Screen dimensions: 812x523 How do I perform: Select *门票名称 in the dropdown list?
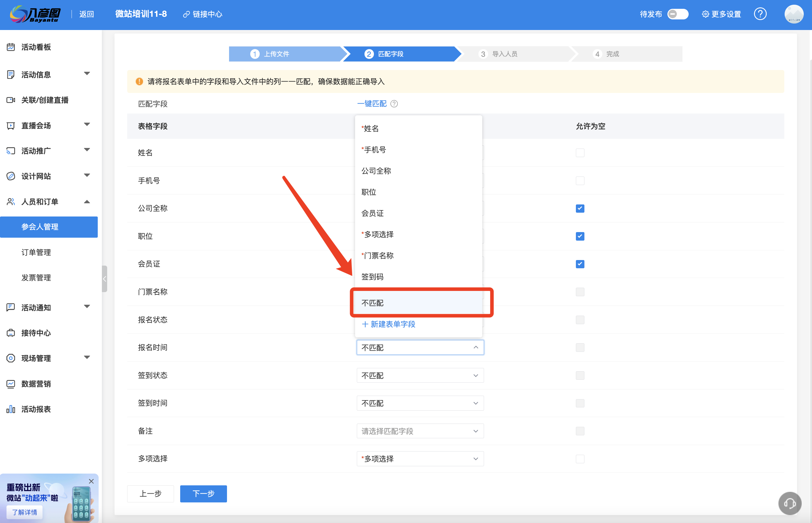point(418,256)
